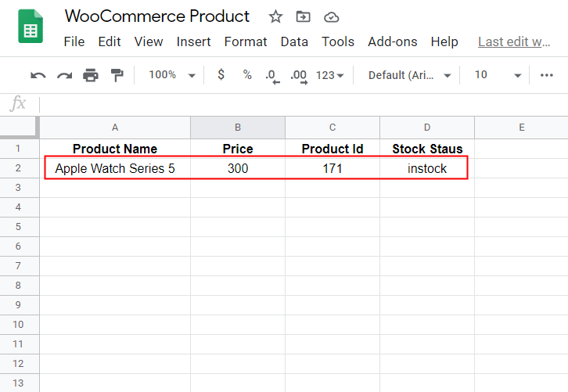Select the instock cell
The image size is (568, 392).
[427, 168]
